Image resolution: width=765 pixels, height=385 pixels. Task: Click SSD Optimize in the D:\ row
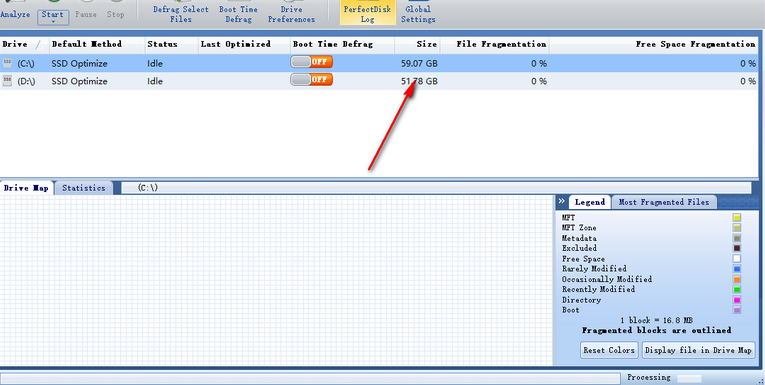80,81
